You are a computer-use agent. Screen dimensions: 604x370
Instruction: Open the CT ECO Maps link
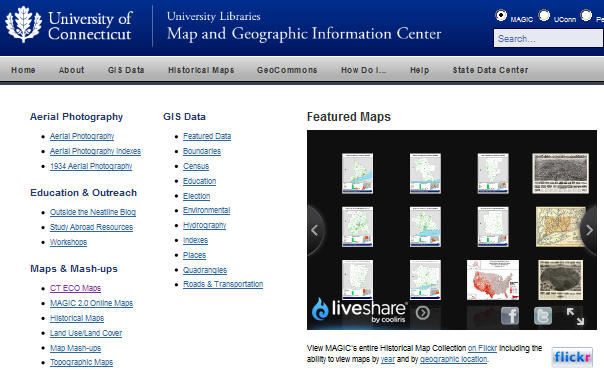[x=76, y=288]
